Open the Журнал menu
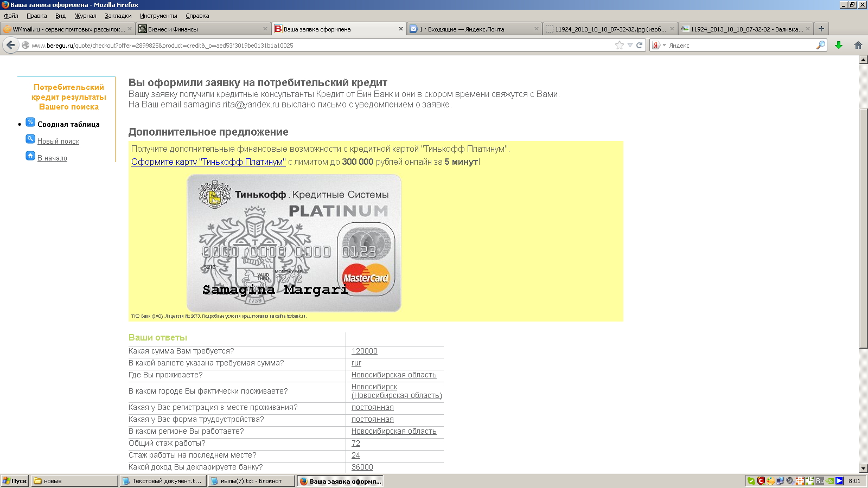868x488 pixels. point(85,16)
